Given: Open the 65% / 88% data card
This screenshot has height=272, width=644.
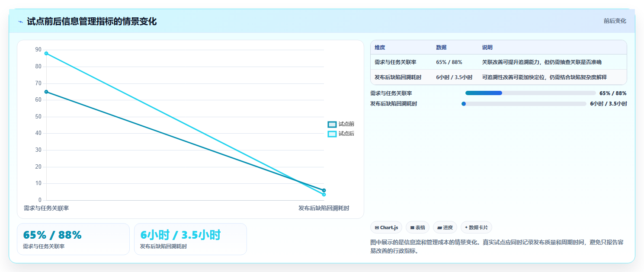Looking at the screenshot, I should [73, 239].
